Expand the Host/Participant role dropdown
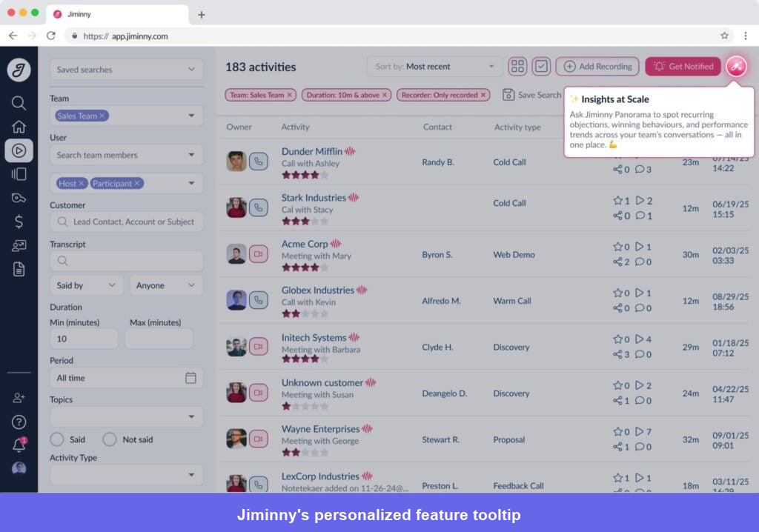 tap(192, 184)
